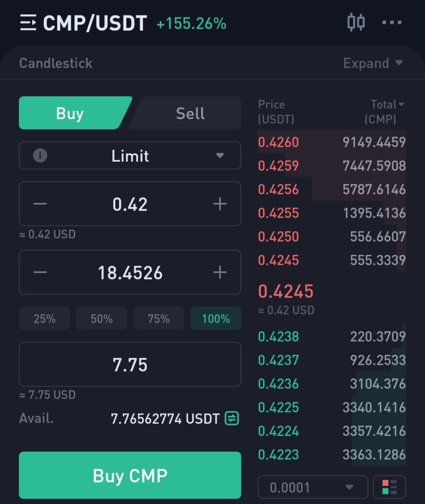Image resolution: width=425 pixels, height=504 pixels.
Task: Select the 25% amount option
Action: [45, 318]
